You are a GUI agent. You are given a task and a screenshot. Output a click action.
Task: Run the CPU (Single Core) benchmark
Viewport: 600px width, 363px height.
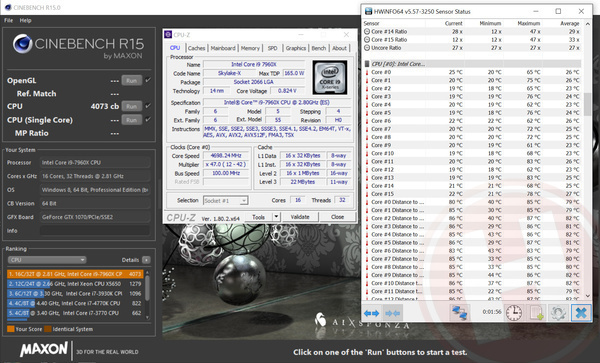point(132,120)
